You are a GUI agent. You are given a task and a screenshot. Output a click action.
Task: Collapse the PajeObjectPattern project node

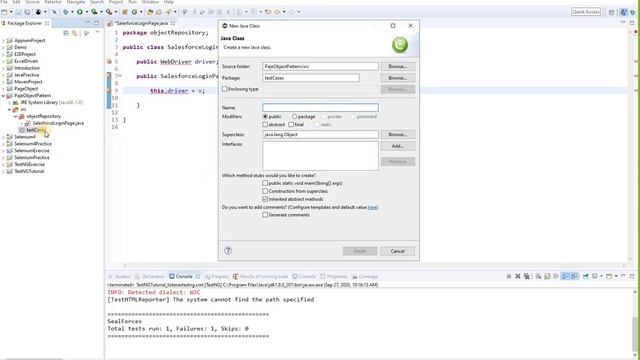(3, 96)
